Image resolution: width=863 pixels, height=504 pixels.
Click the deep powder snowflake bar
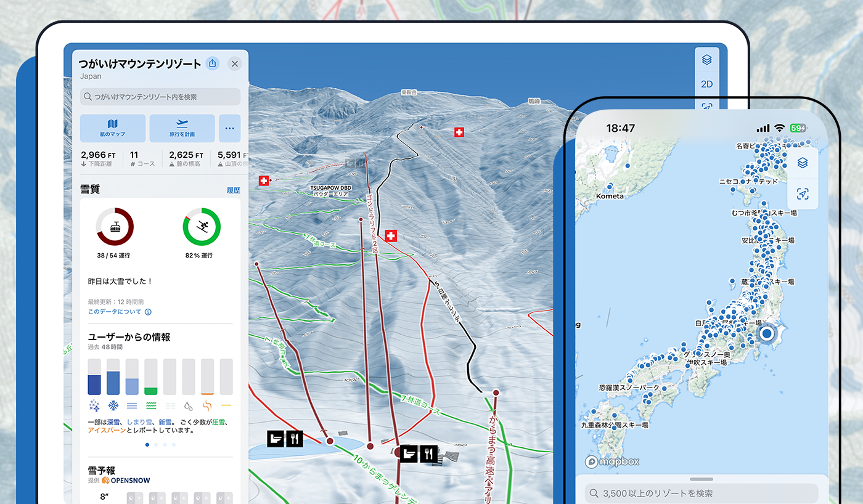click(94, 377)
